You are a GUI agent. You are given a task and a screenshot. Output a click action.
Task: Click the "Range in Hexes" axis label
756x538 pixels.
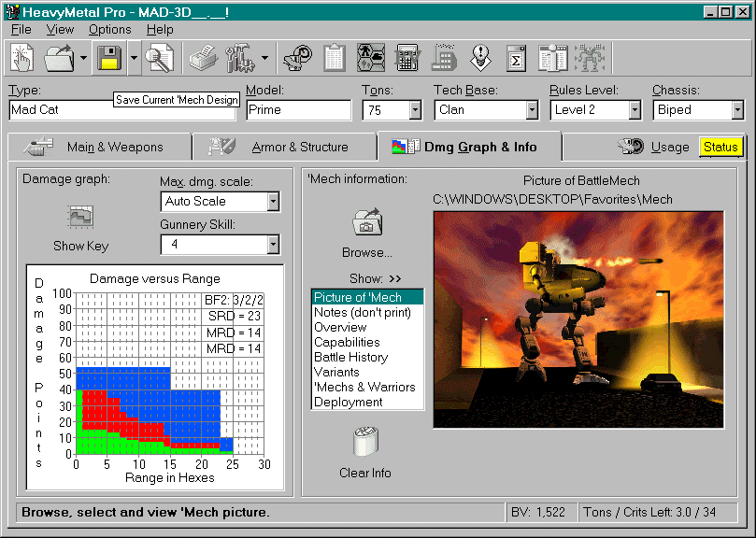point(170,477)
